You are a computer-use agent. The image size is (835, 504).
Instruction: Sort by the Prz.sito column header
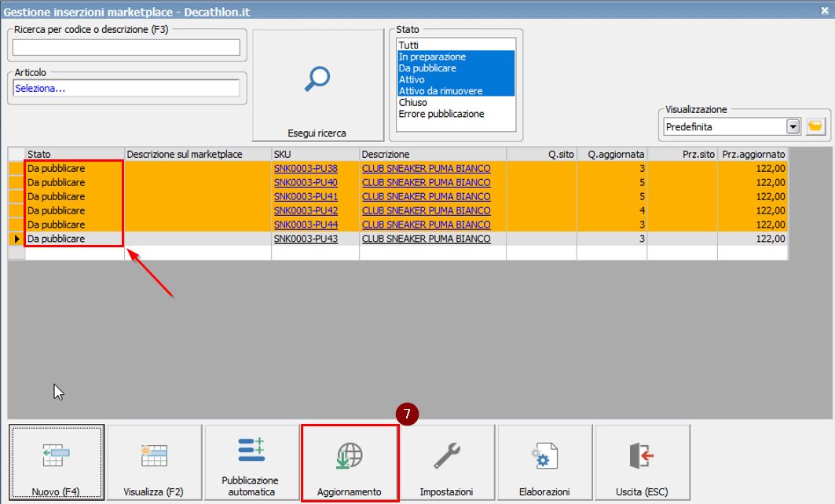click(682, 155)
